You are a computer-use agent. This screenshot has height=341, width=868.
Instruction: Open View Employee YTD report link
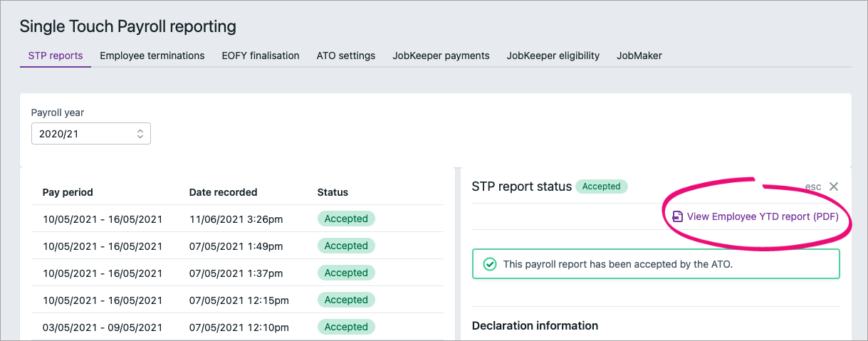pyautogui.click(x=762, y=216)
